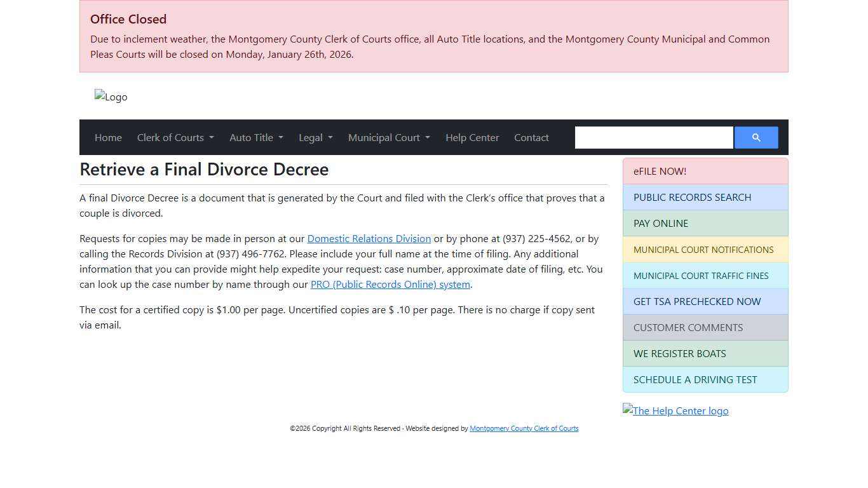Select Contact in the navigation bar
Screen dimensions: 868x488
tap(531, 138)
